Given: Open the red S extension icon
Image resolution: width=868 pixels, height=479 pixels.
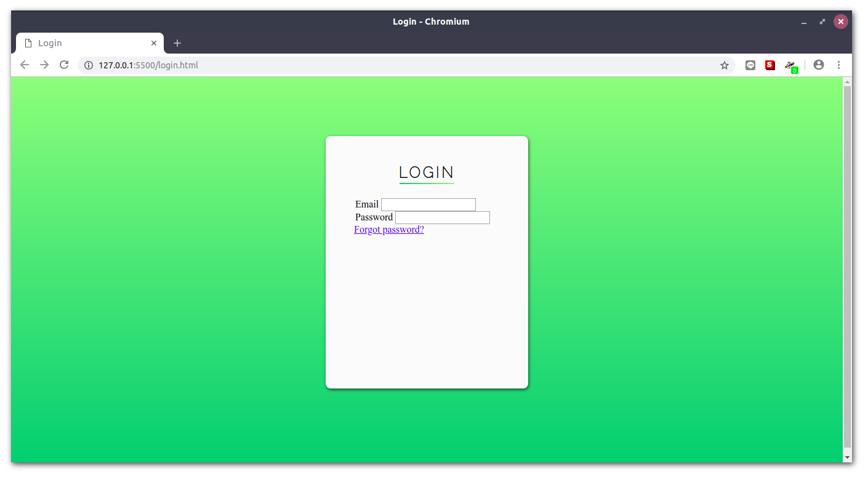Looking at the screenshot, I should point(770,65).
